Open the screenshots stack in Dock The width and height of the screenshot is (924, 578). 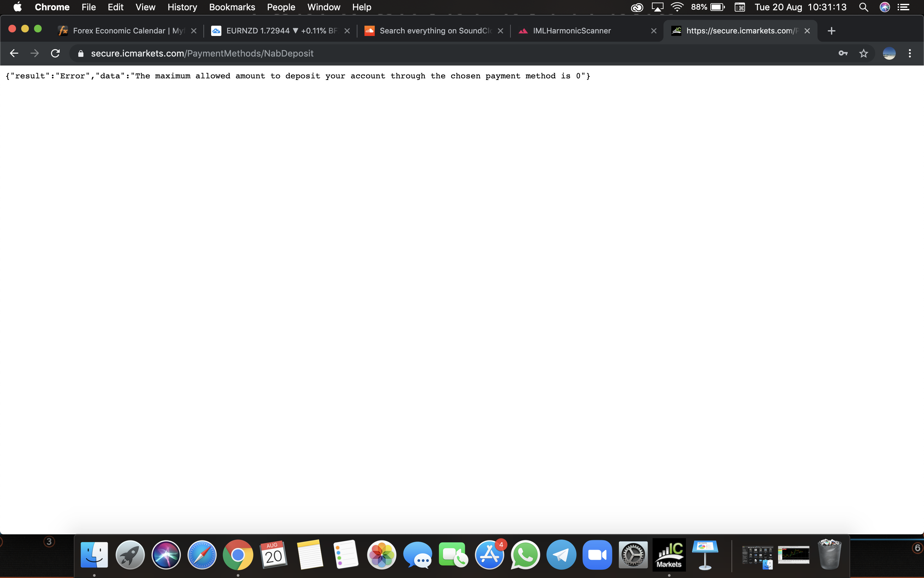click(757, 556)
